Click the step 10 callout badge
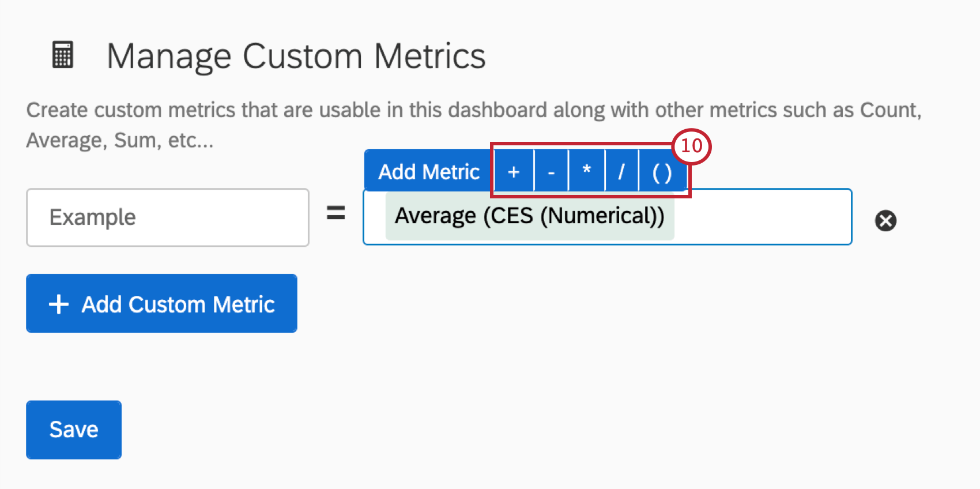The width and height of the screenshot is (980, 489). click(x=691, y=146)
